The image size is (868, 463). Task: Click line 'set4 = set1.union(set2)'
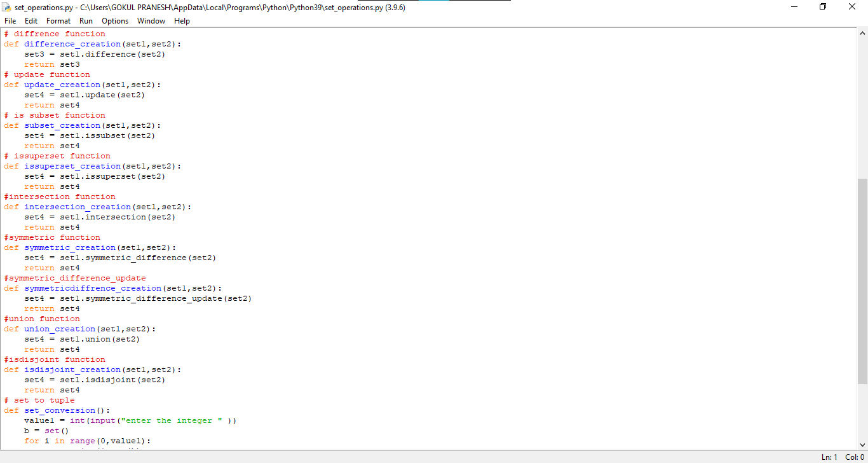point(82,339)
